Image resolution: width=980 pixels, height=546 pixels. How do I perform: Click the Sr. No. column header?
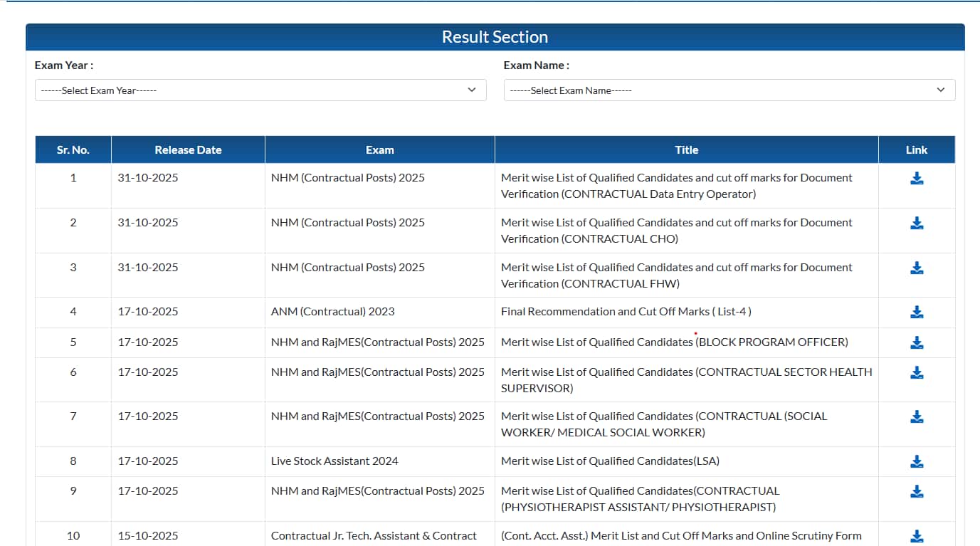tap(73, 150)
